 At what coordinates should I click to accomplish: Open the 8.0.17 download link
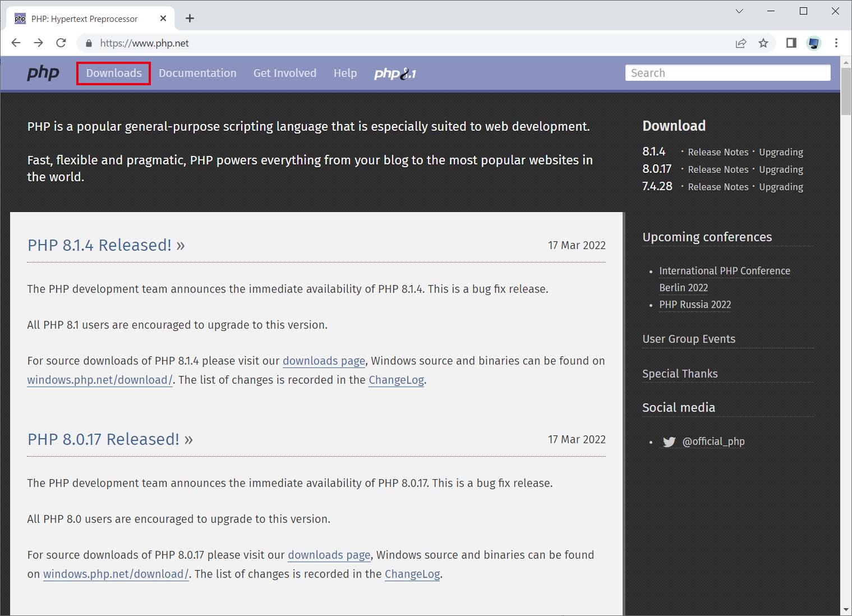point(657,169)
